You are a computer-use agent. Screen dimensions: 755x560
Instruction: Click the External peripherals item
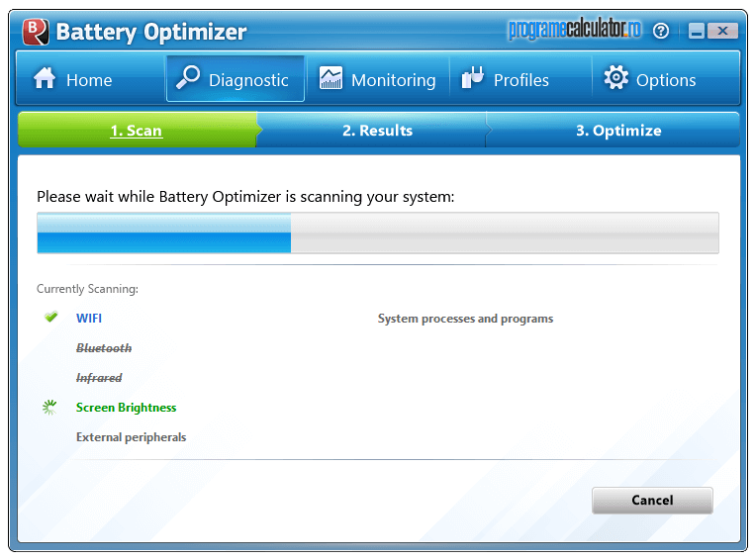pyautogui.click(x=131, y=437)
